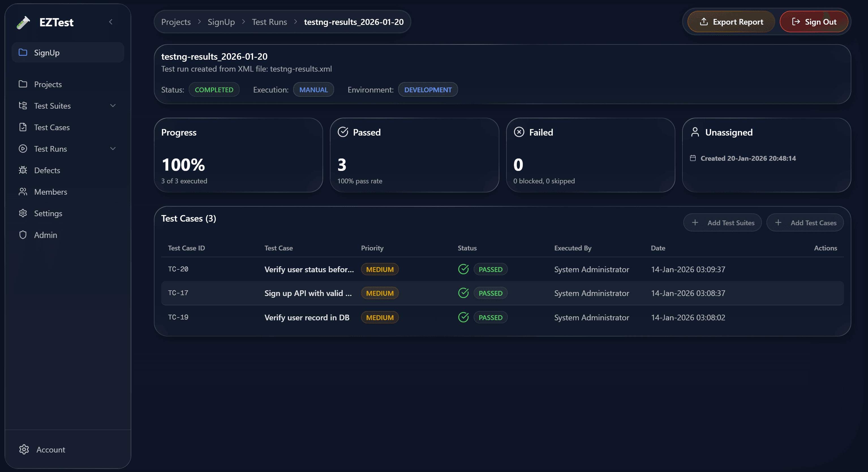The image size is (868, 472).
Task: Expand the Test Suites section
Action: [113, 106]
